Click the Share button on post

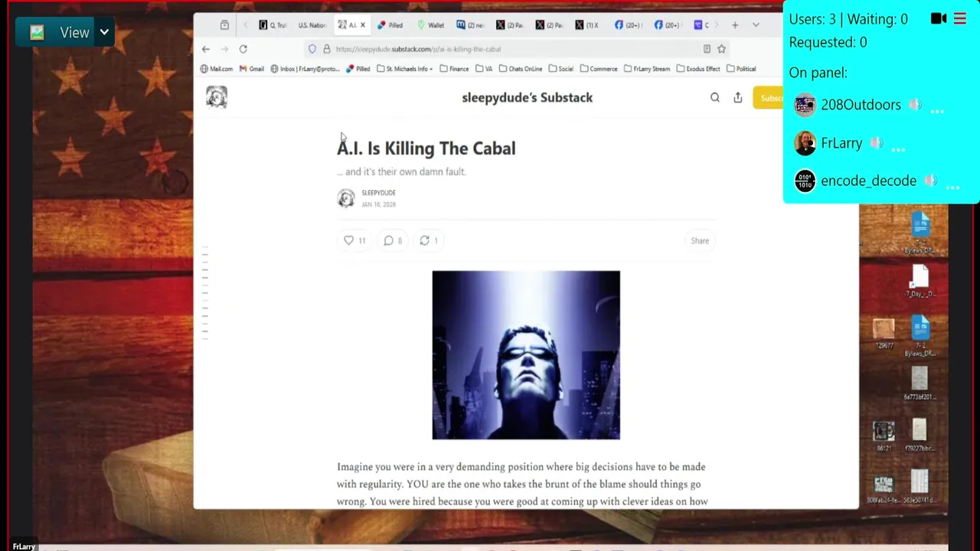[x=700, y=241]
